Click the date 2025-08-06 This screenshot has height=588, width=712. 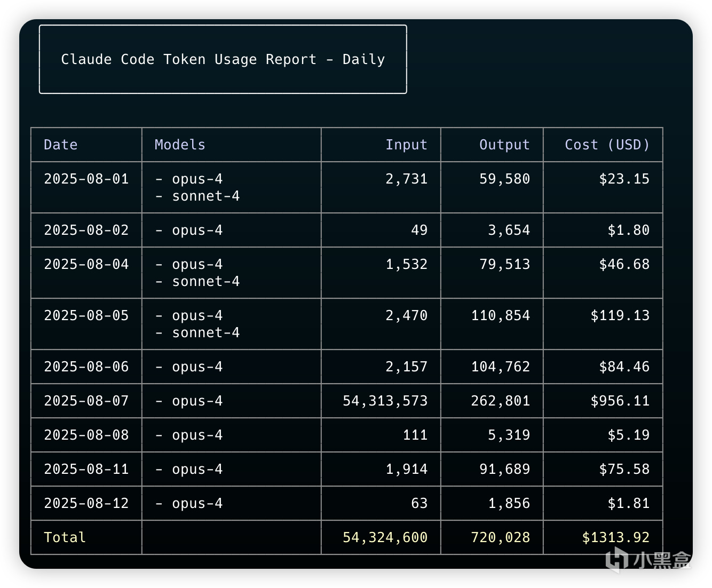click(x=86, y=367)
